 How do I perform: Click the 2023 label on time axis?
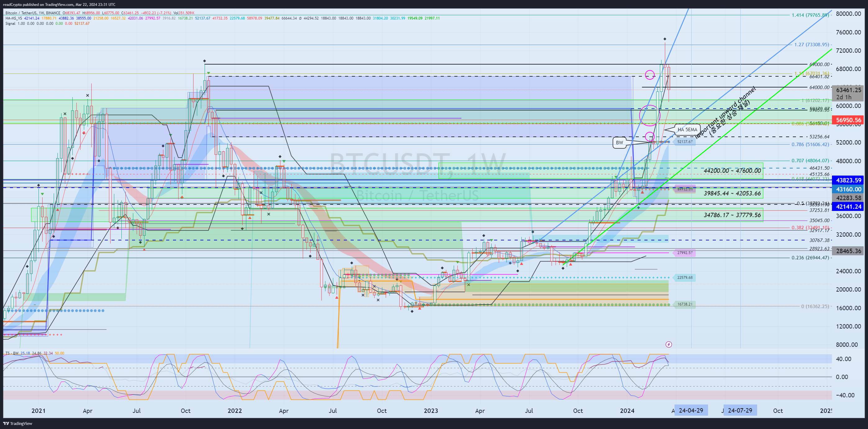(x=431, y=410)
